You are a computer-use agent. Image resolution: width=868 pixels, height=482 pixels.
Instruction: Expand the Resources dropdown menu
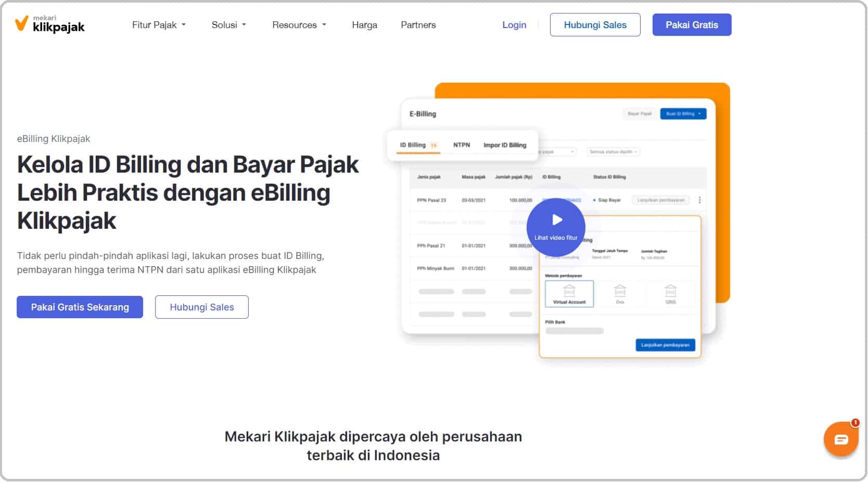click(x=299, y=25)
